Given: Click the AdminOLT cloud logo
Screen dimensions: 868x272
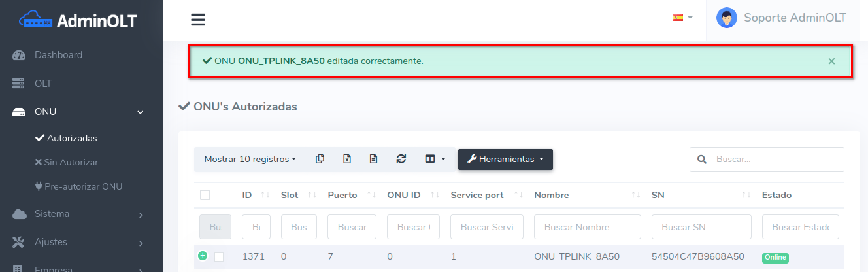Looking at the screenshot, I should point(35,20).
